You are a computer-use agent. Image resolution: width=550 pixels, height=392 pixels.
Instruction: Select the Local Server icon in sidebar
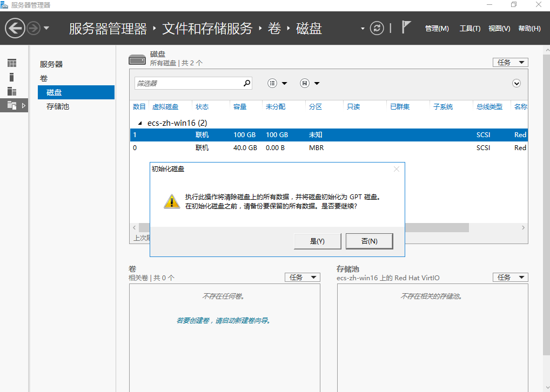[x=12, y=77]
